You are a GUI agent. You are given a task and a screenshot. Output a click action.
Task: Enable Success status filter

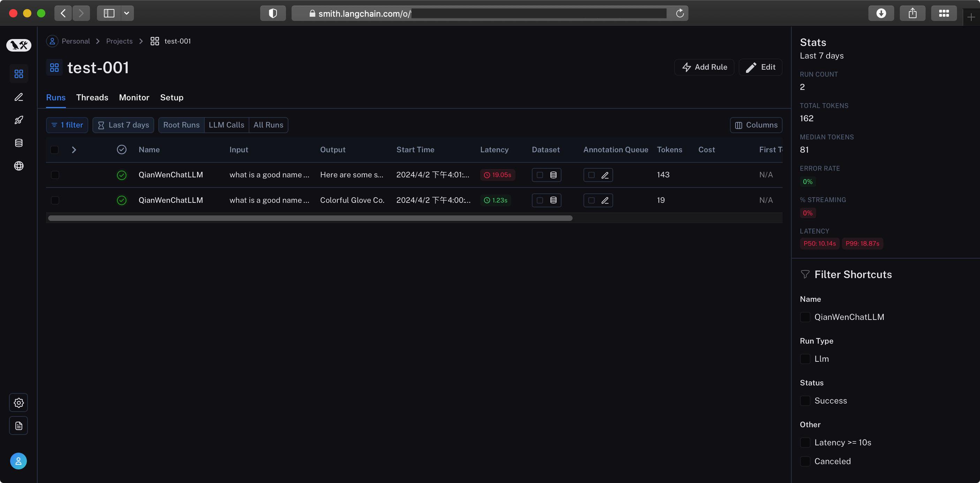(x=805, y=400)
